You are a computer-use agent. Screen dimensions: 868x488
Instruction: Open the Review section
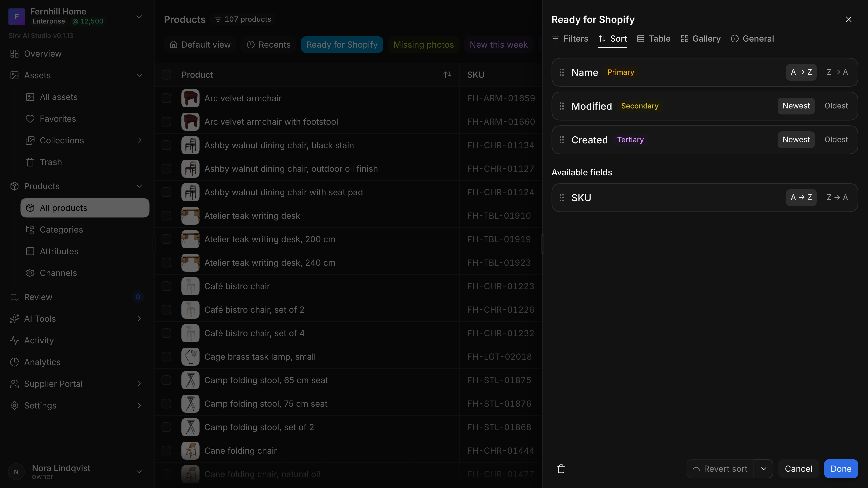(77, 297)
